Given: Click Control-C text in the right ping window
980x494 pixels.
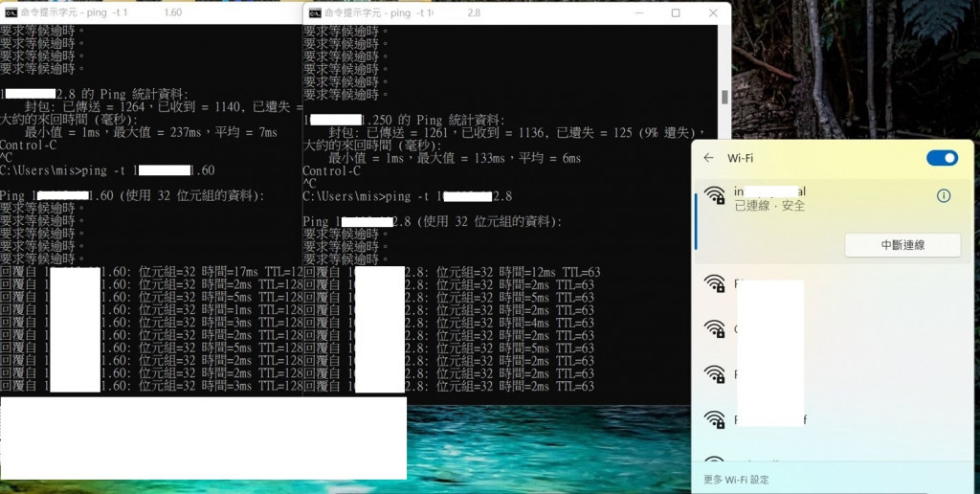Looking at the screenshot, I should tap(331, 170).
